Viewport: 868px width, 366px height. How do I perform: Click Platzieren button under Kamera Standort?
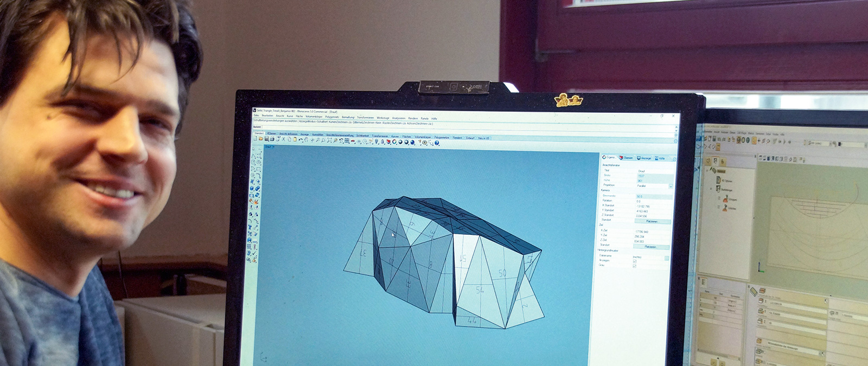click(x=653, y=221)
